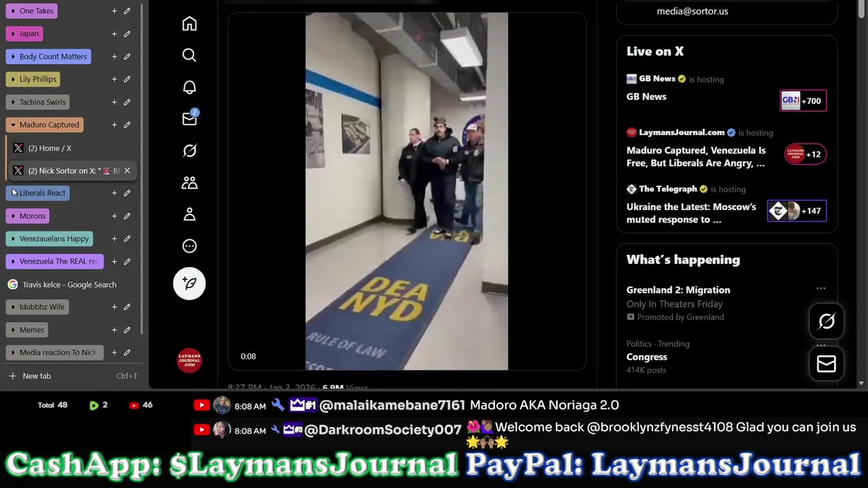868x488 pixels.
Task: Add tab to Liberals React group
Action: [x=114, y=193]
